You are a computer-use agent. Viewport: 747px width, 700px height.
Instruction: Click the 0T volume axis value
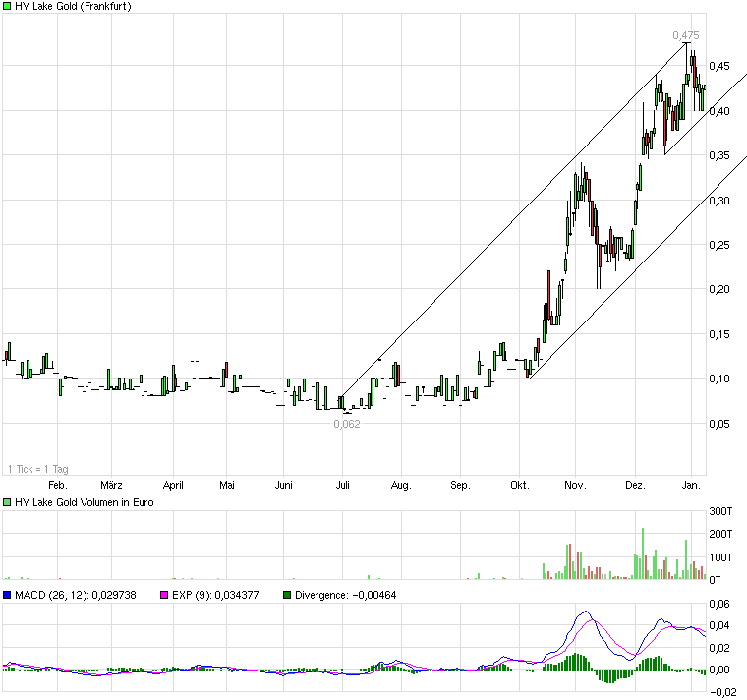(x=715, y=580)
